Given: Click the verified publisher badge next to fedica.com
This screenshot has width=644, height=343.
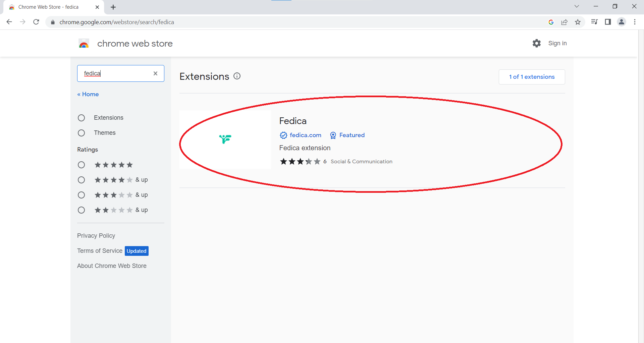Looking at the screenshot, I should point(283,135).
